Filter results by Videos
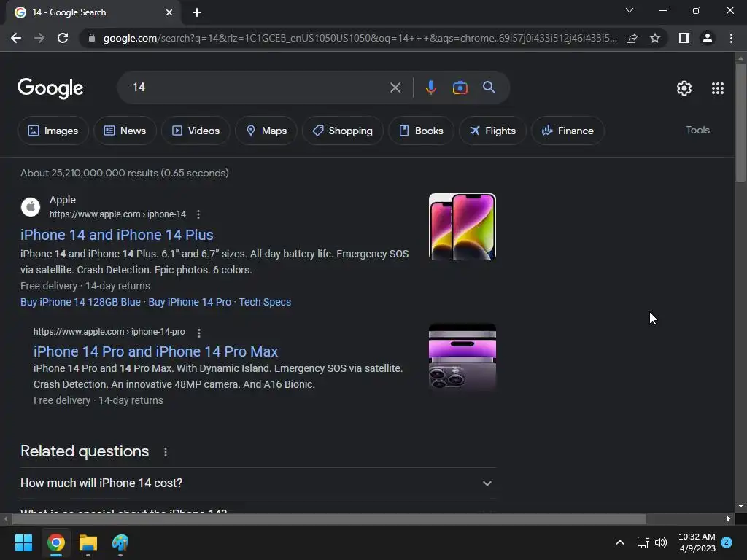Viewport: 747px width, 560px height. coord(196,131)
